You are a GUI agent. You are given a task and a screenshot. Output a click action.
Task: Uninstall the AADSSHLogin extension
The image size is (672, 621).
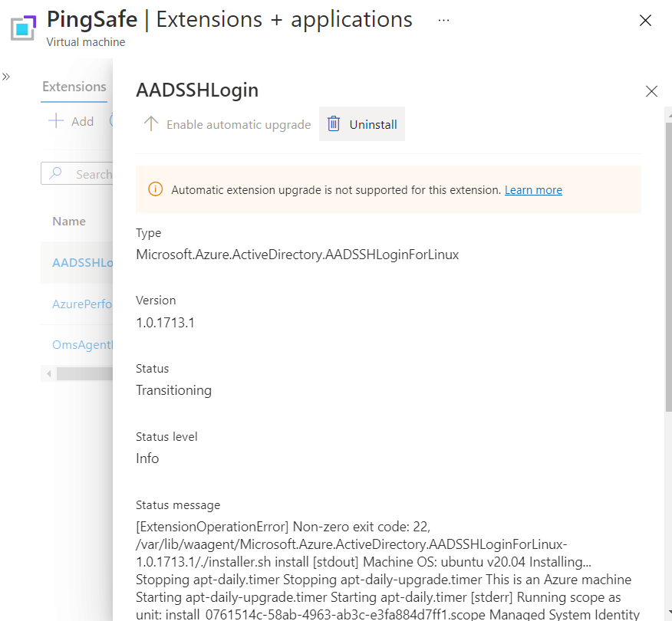362,124
